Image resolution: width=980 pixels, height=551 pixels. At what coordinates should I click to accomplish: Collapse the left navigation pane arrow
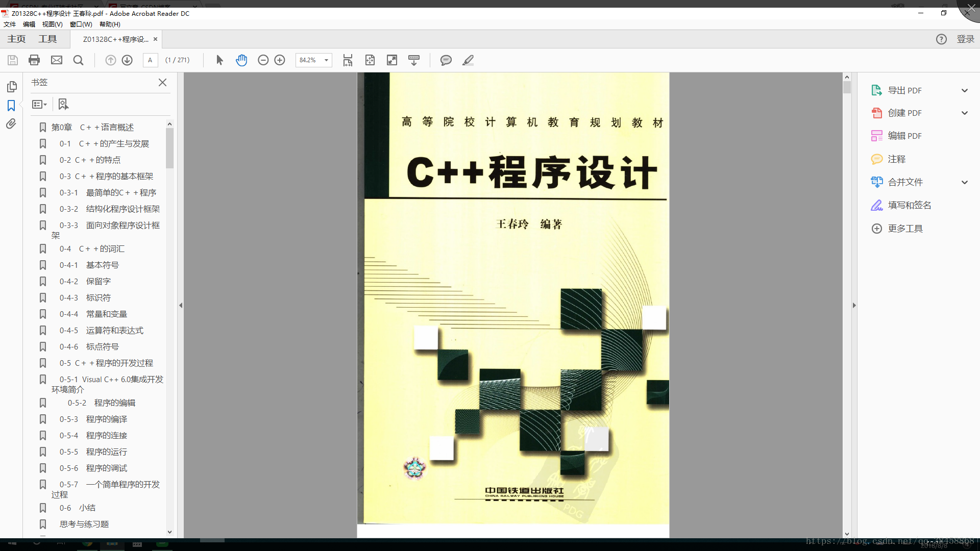pos(181,305)
